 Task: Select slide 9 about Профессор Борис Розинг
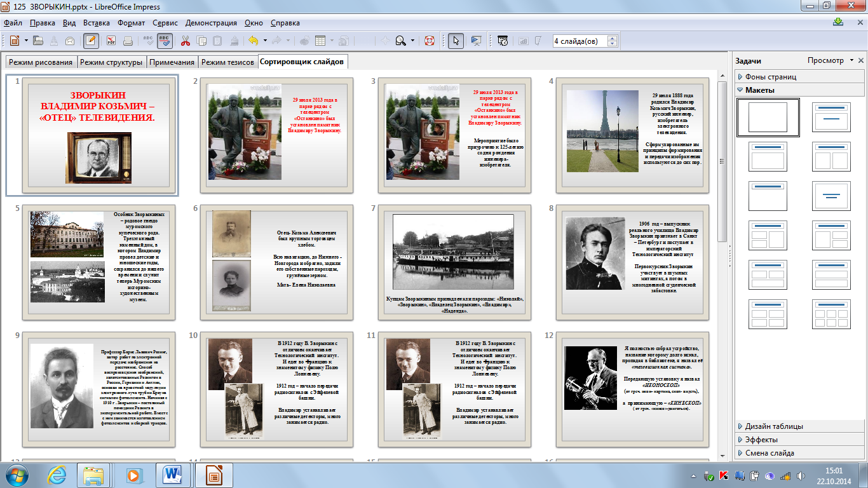click(99, 390)
